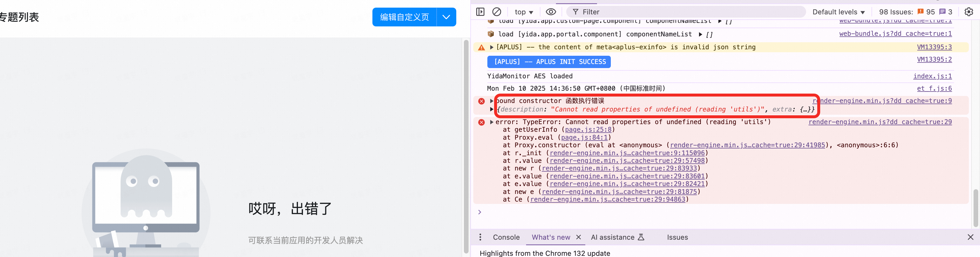Open render-engine link ending 29:94863
This screenshot has width=980, height=257.
pyautogui.click(x=608, y=199)
